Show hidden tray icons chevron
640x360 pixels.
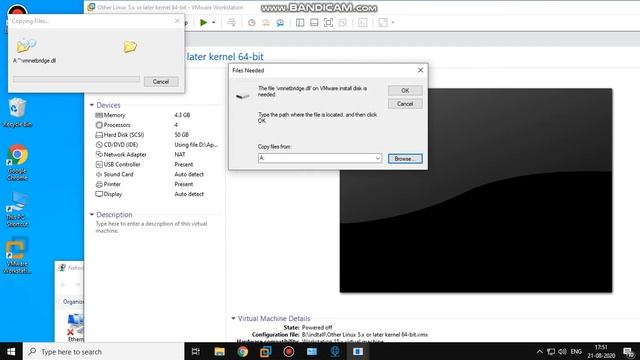[540, 351]
